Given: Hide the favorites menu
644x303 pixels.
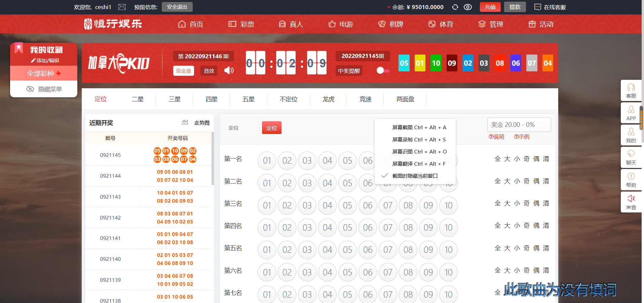Looking at the screenshot, I should [44, 89].
